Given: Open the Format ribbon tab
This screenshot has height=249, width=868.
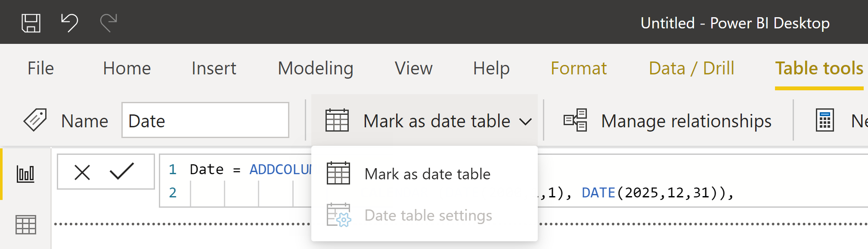Looking at the screenshot, I should pyautogui.click(x=579, y=68).
